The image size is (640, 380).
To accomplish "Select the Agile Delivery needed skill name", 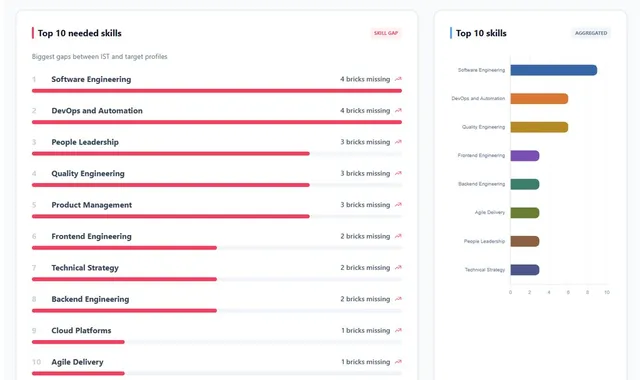I will coord(77,362).
